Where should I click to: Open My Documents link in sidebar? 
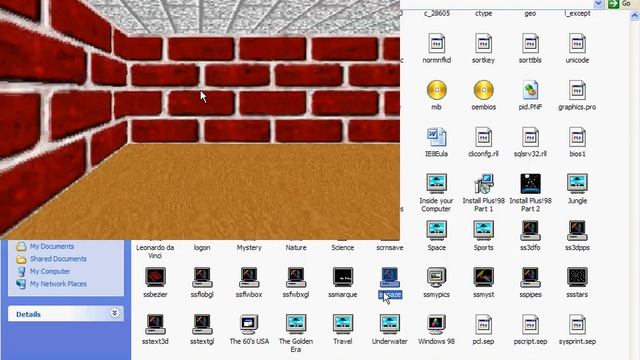[x=52, y=247]
